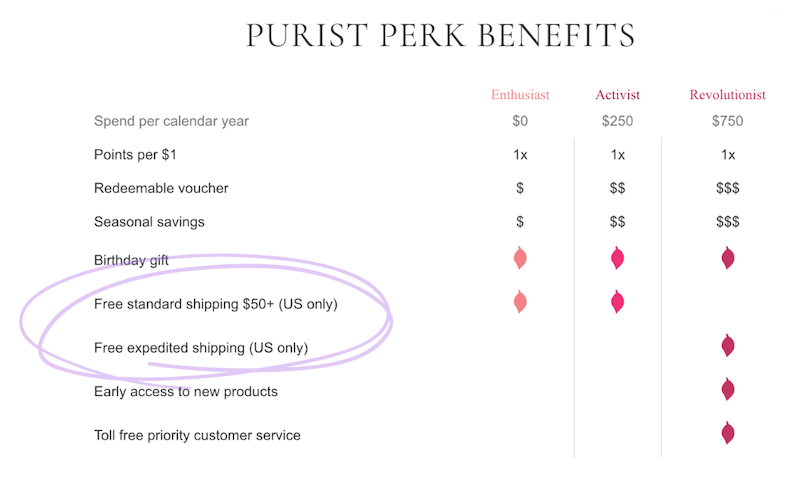Image resolution: width=800 pixels, height=499 pixels.
Task: Click Toll free priority customer service label
Action: pyautogui.click(x=197, y=435)
